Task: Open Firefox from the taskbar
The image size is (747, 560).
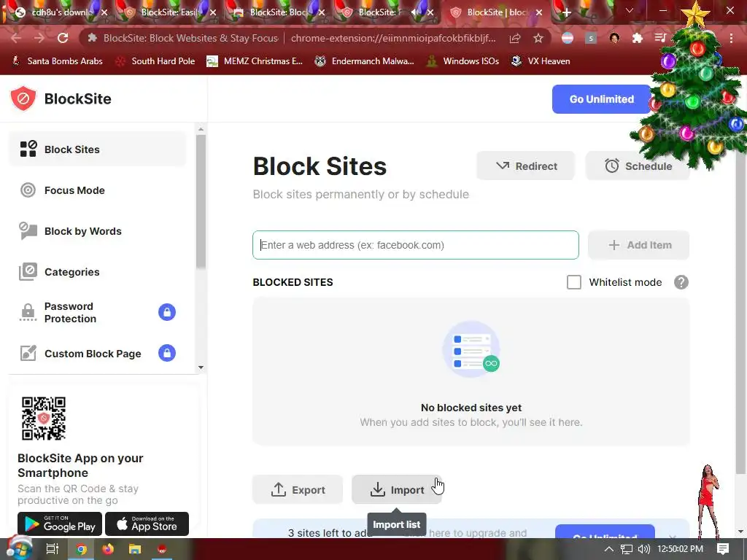Action: (108, 549)
